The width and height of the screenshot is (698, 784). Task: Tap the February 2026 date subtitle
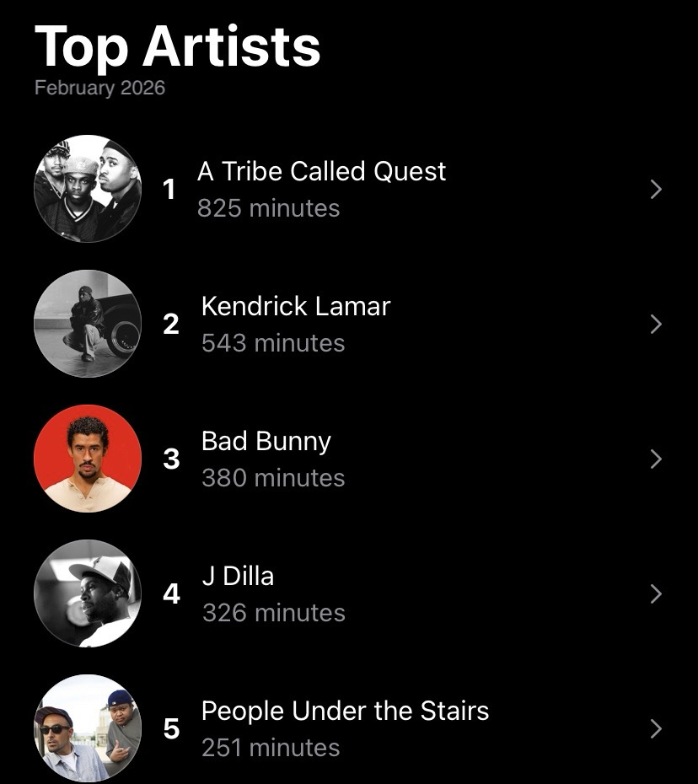99,88
